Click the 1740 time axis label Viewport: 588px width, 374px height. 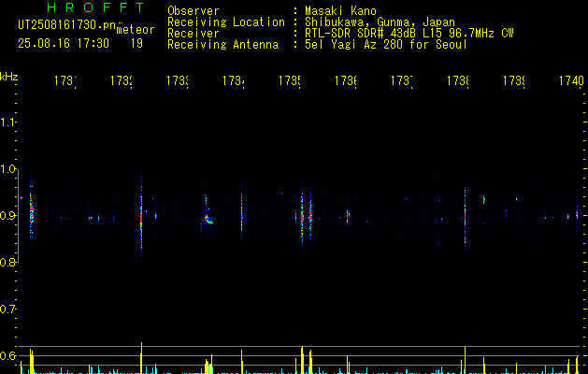[x=571, y=80]
